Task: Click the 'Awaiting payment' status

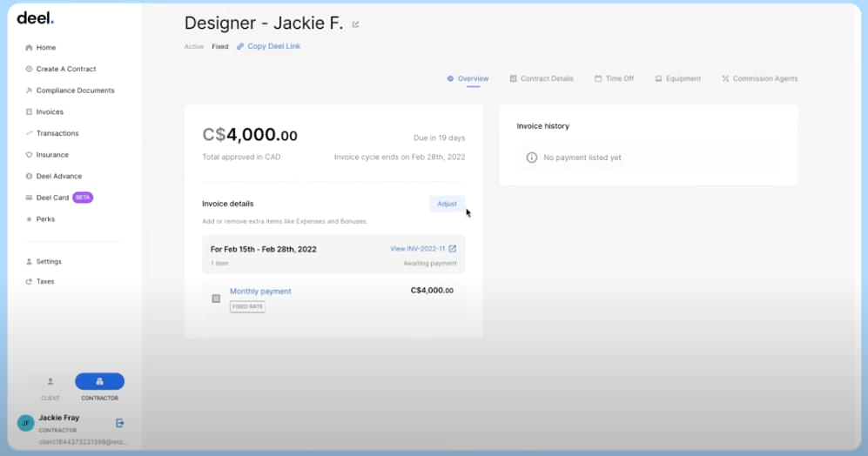Action: tap(430, 264)
